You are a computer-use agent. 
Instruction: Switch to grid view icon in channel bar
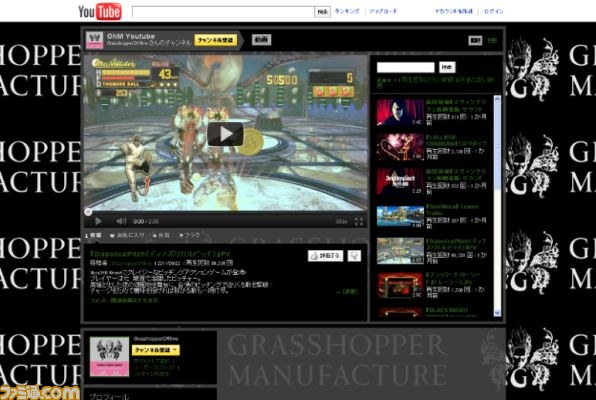(492, 40)
